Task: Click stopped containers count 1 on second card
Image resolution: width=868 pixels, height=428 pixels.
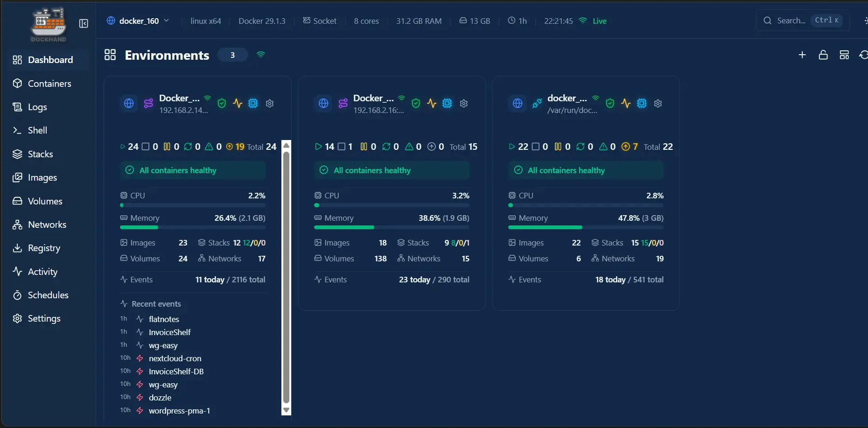Action: point(345,147)
